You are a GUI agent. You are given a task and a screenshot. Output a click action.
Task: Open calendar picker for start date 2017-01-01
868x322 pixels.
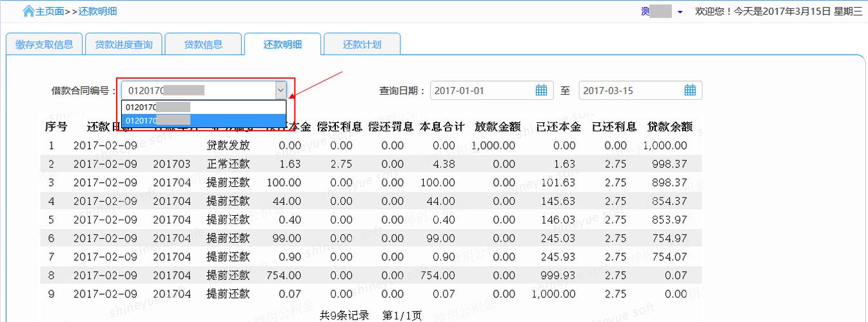(541, 90)
